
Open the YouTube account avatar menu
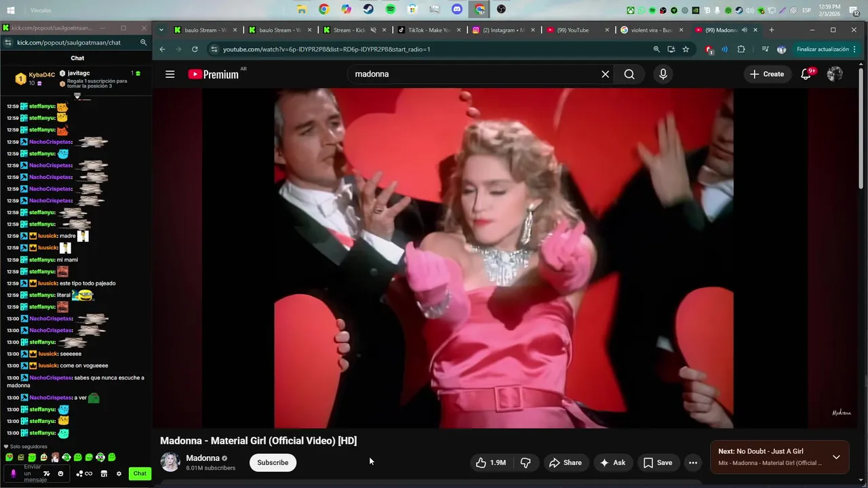click(835, 74)
